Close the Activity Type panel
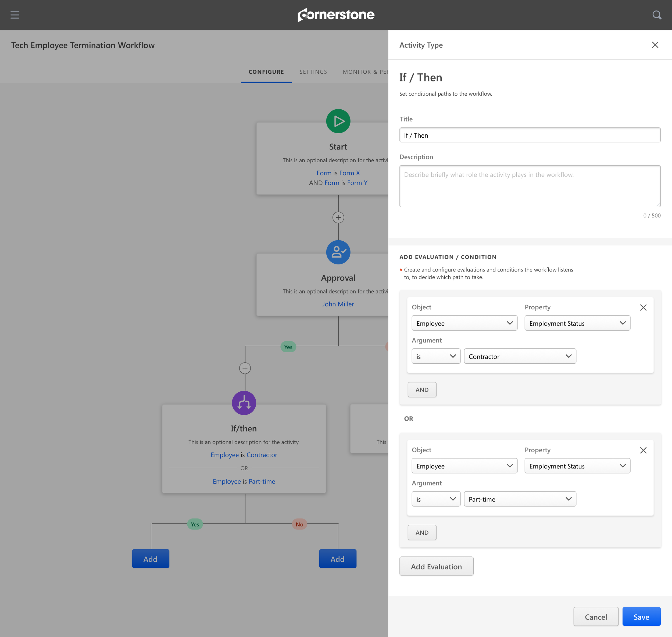 (655, 45)
